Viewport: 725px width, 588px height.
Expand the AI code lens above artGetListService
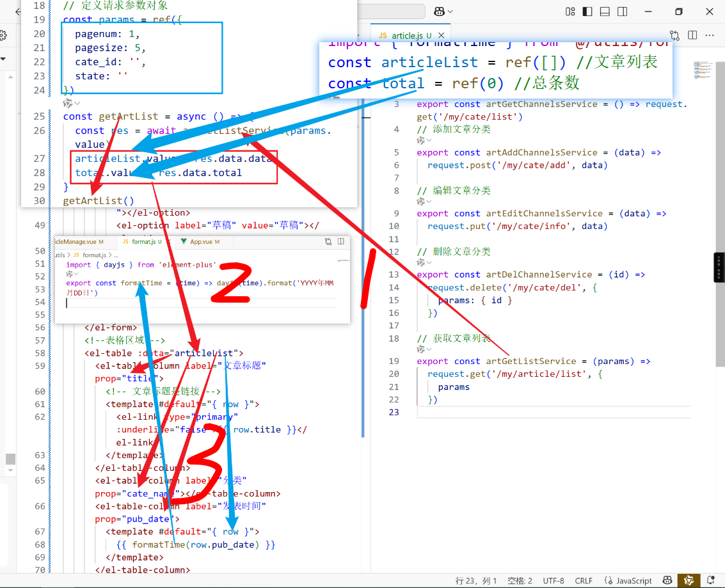tap(424, 349)
